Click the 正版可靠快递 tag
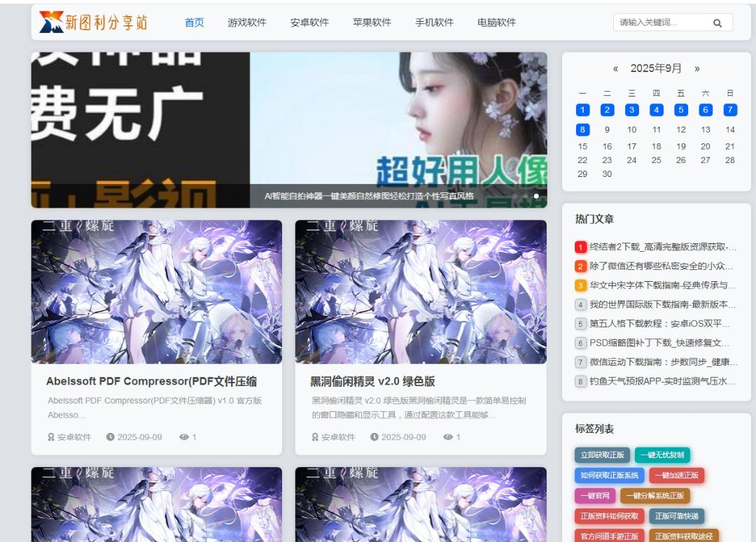 click(x=677, y=516)
